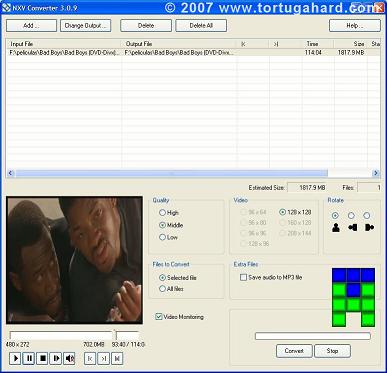Set end mark with >| button
The image size is (387, 373).
tap(103, 358)
